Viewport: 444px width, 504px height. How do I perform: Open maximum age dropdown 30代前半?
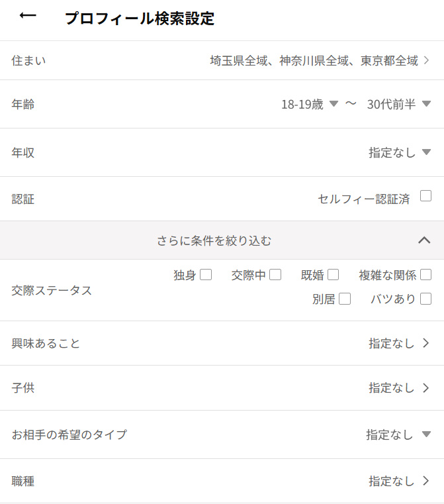pyautogui.click(x=399, y=104)
